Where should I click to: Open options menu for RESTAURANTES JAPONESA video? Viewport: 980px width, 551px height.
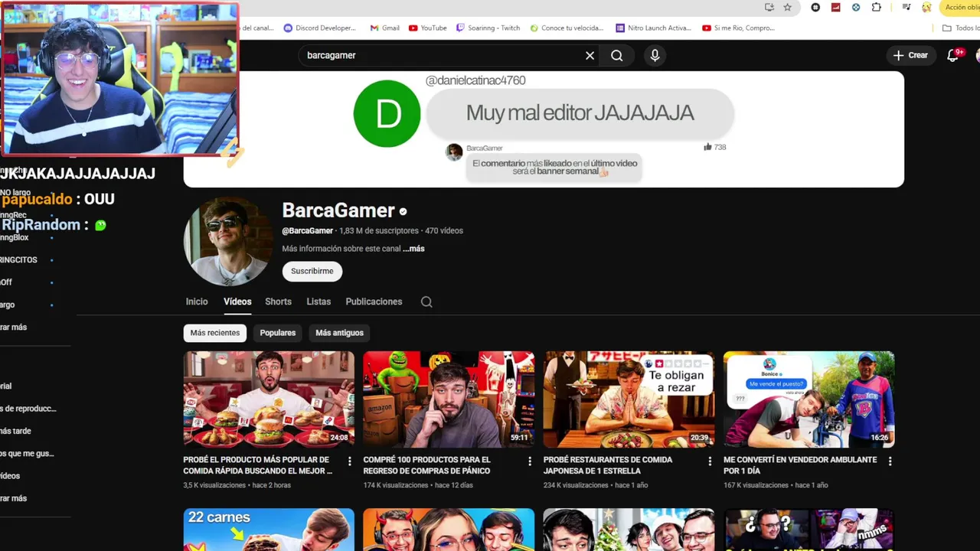(709, 461)
